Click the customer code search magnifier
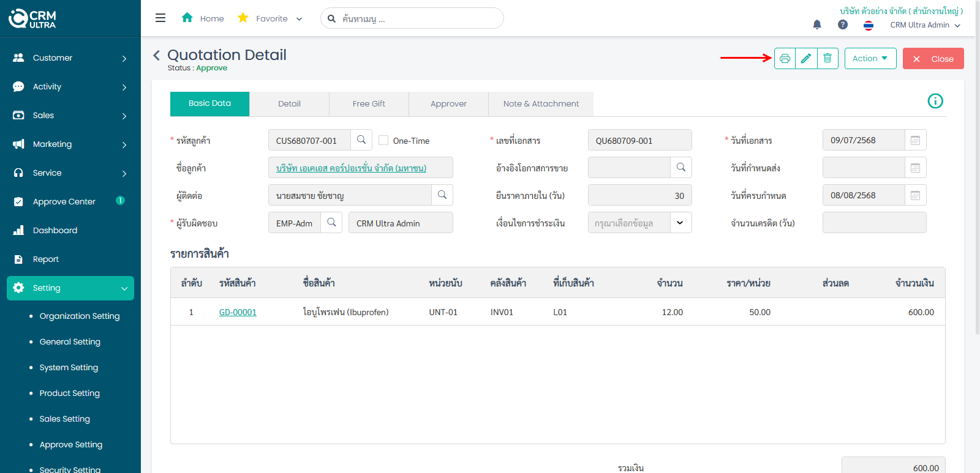 [x=361, y=140]
